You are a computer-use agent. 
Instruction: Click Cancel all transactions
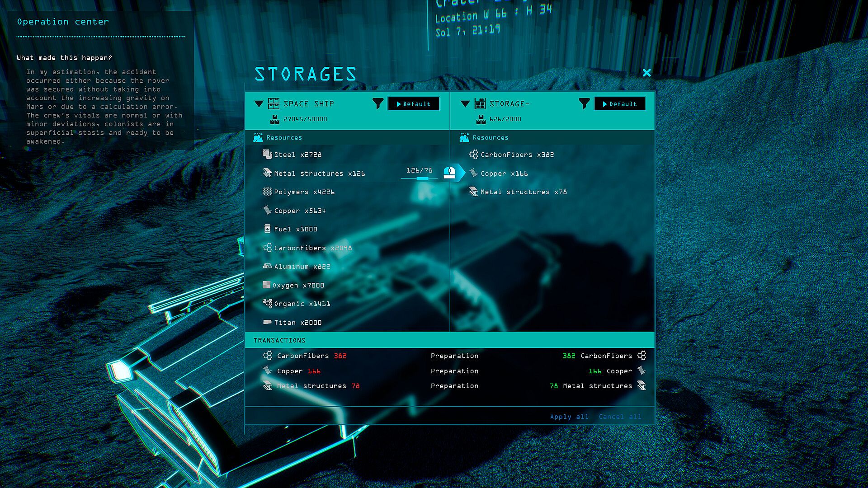(620, 417)
